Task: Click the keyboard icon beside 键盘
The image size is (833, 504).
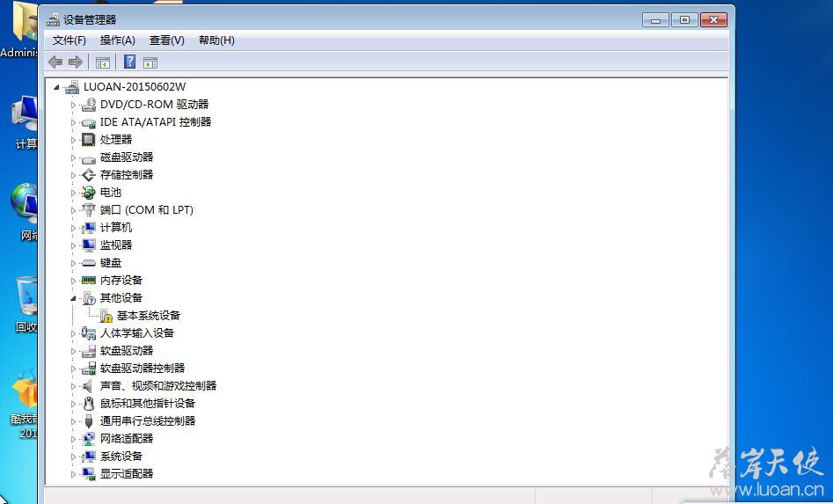Action: (89, 263)
